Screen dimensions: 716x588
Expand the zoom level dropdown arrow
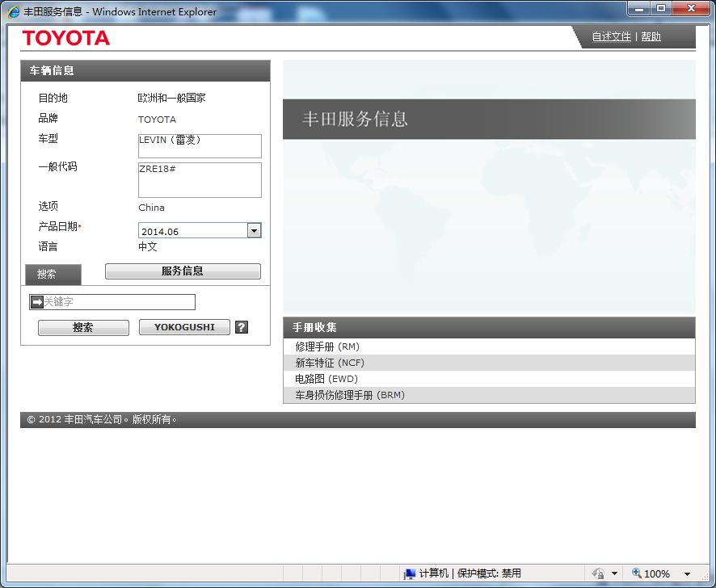(x=687, y=573)
